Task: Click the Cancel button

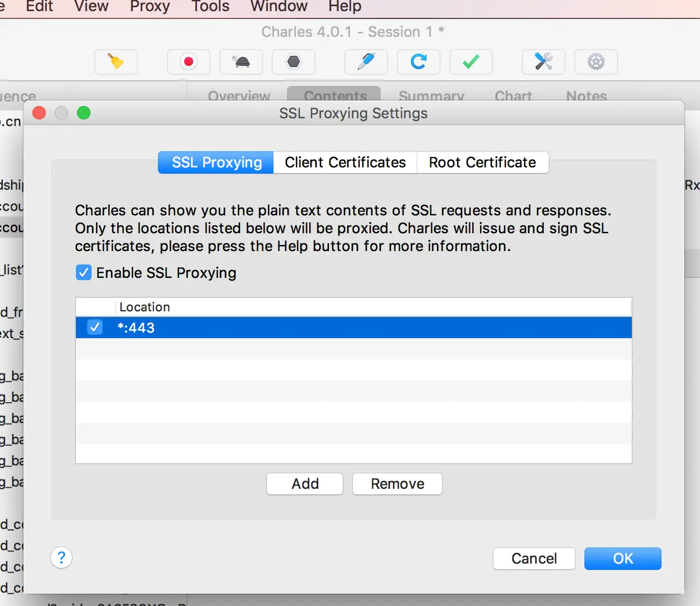Action: click(534, 559)
